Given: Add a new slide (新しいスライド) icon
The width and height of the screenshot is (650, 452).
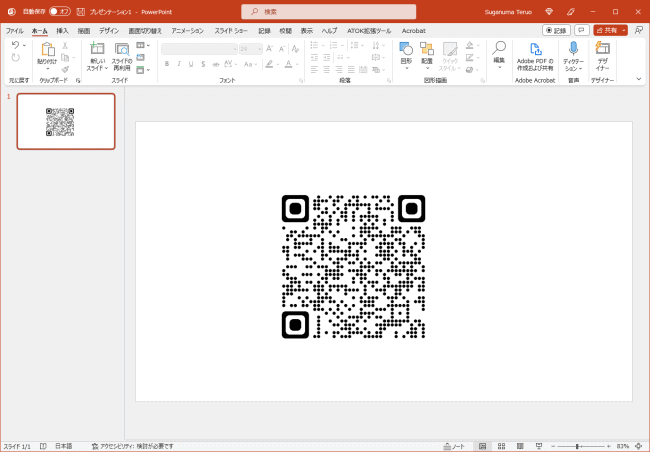Looking at the screenshot, I should tap(97, 49).
